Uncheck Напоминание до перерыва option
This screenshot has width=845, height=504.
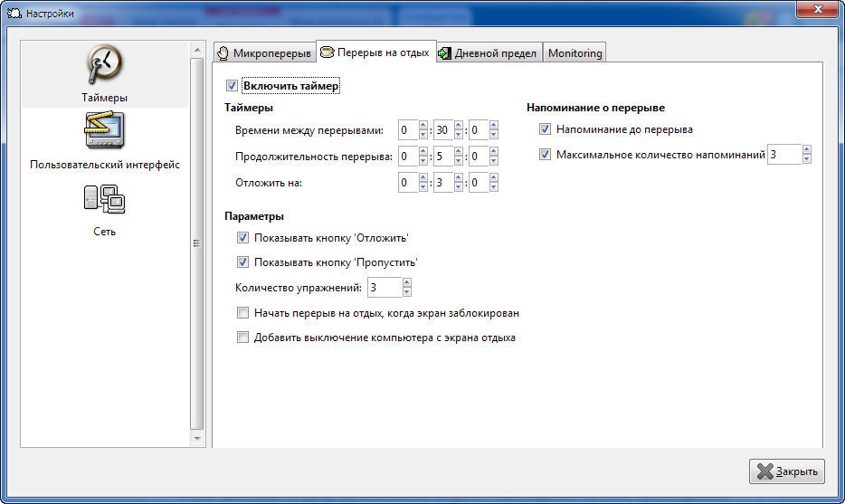point(545,129)
